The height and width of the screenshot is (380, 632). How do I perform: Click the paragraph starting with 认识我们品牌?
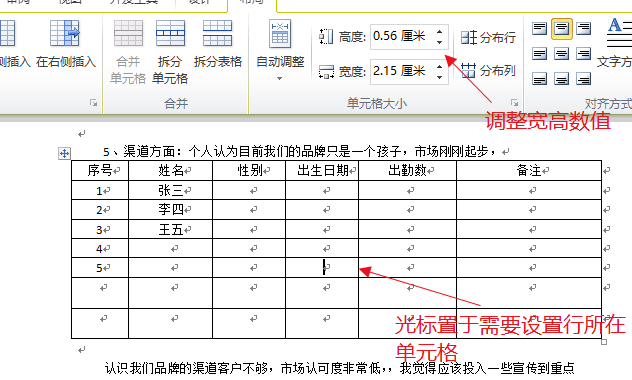[x=339, y=368]
